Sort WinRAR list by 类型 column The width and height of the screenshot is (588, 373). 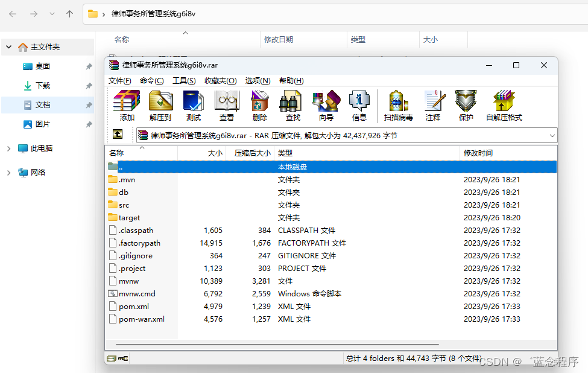pos(367,153)
